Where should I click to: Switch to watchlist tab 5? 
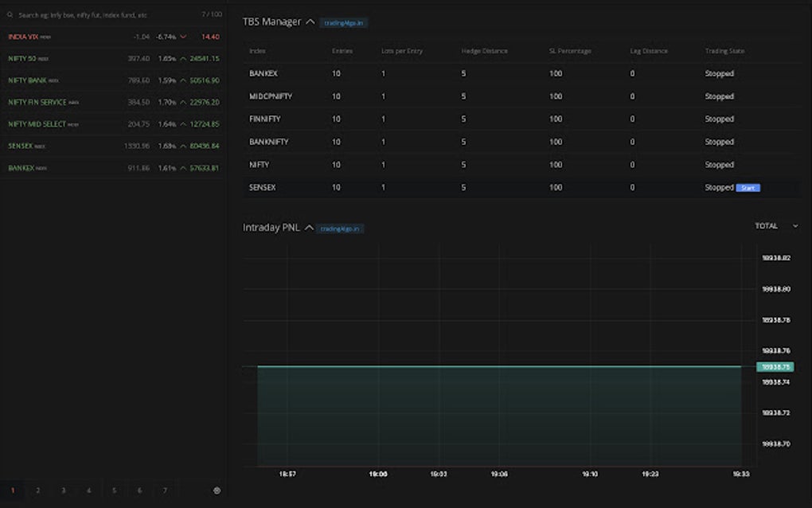click(x=114, y=490)
